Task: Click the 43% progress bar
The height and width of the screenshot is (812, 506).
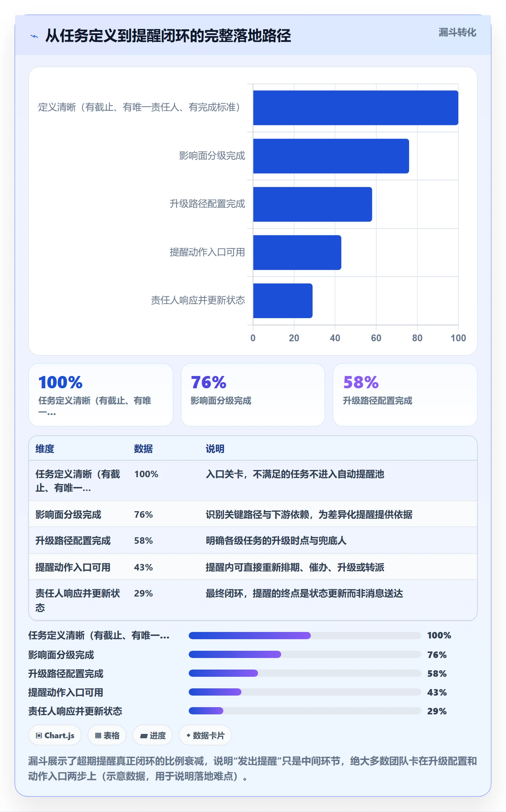Action: click(305, 692)
